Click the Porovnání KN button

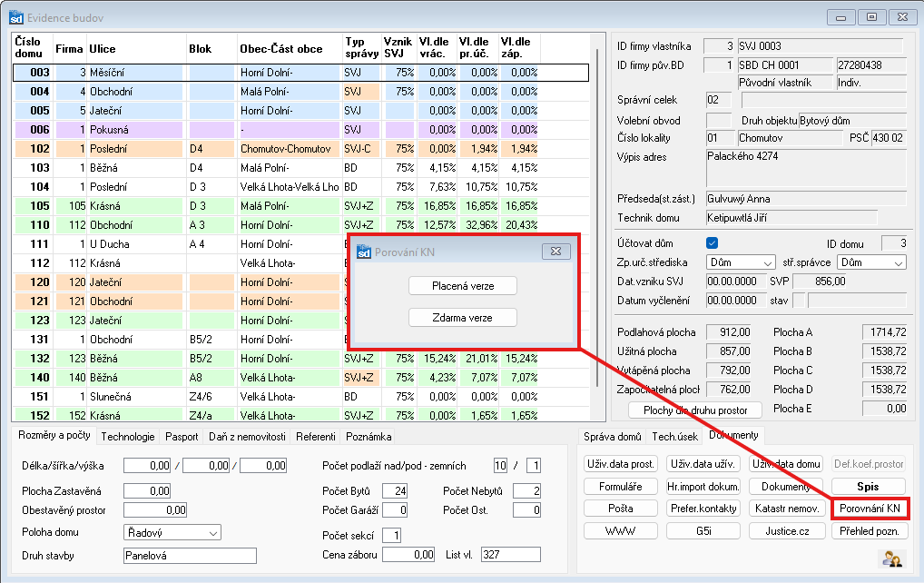[x=870, y=509]
